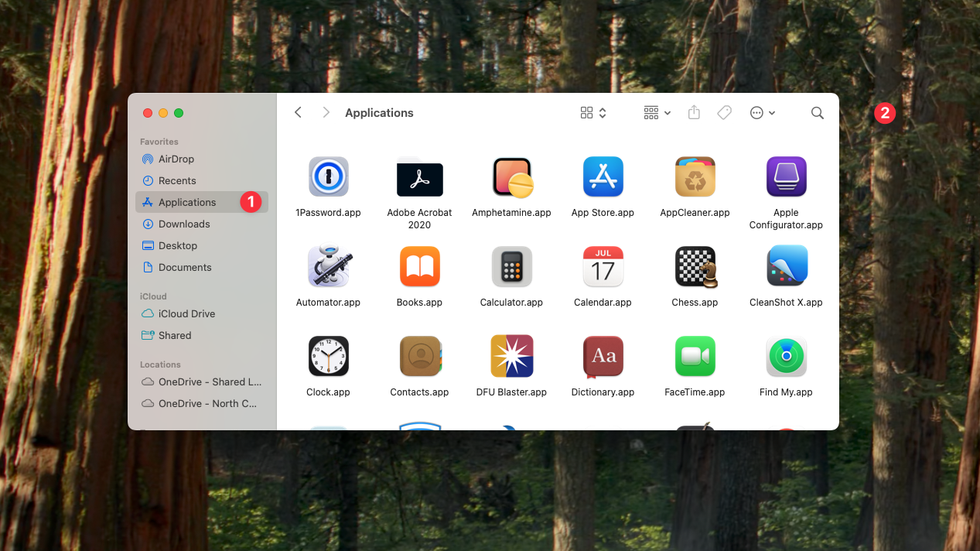Select the Amphetamine app icon
The image size is (980, 551).
512,177
